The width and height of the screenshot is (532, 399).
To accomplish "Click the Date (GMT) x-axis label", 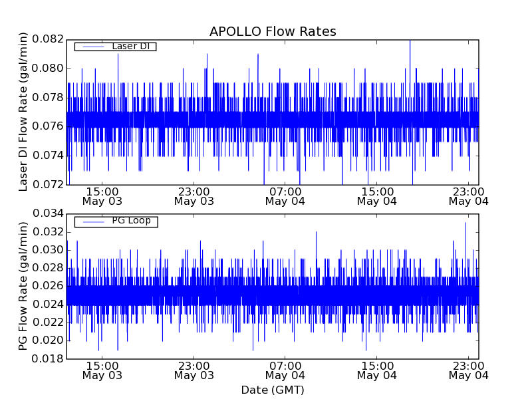I will (273, 390).
